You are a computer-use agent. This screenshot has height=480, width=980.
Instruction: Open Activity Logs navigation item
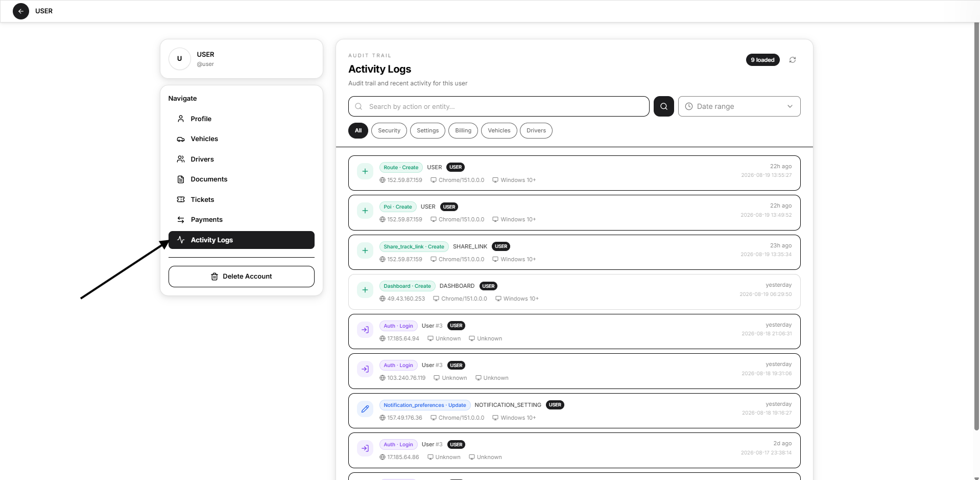pos(242,240)
